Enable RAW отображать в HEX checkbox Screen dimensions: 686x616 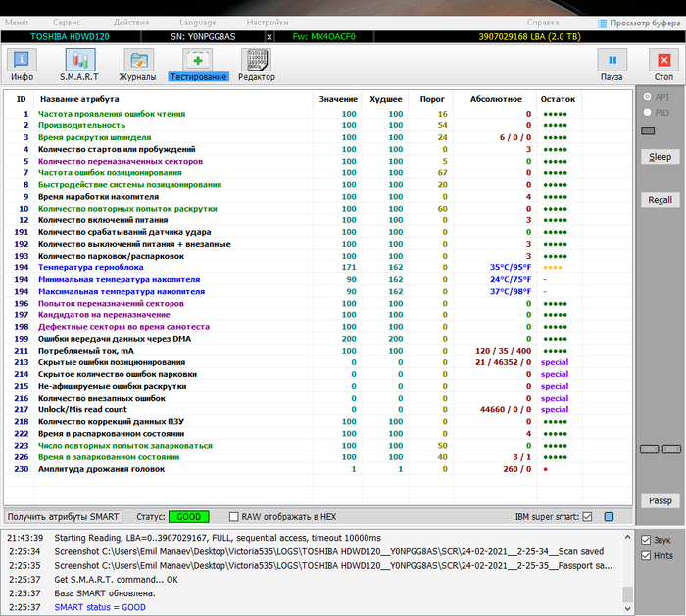233,516
